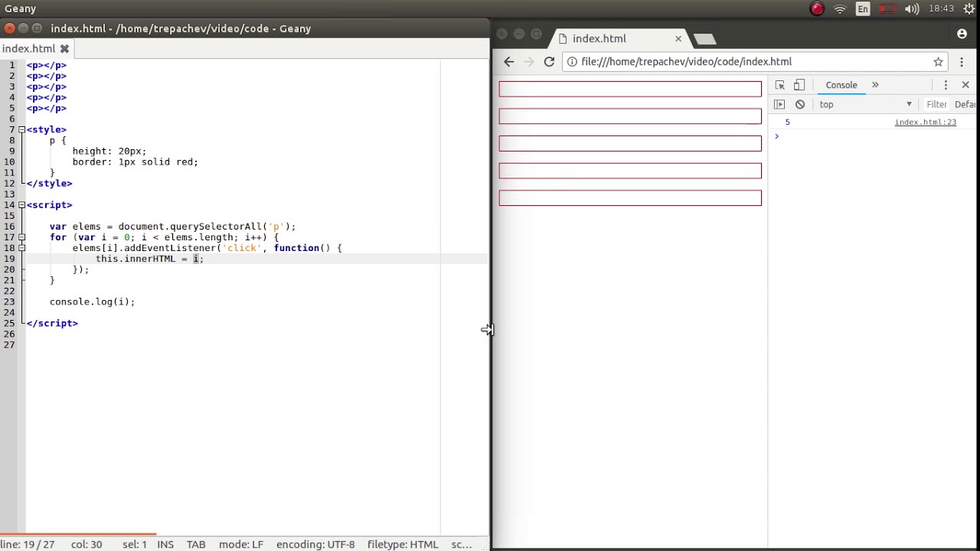
Task: Toggle the device toolbar icon in DevTools
Action: (x=799, y=85)
